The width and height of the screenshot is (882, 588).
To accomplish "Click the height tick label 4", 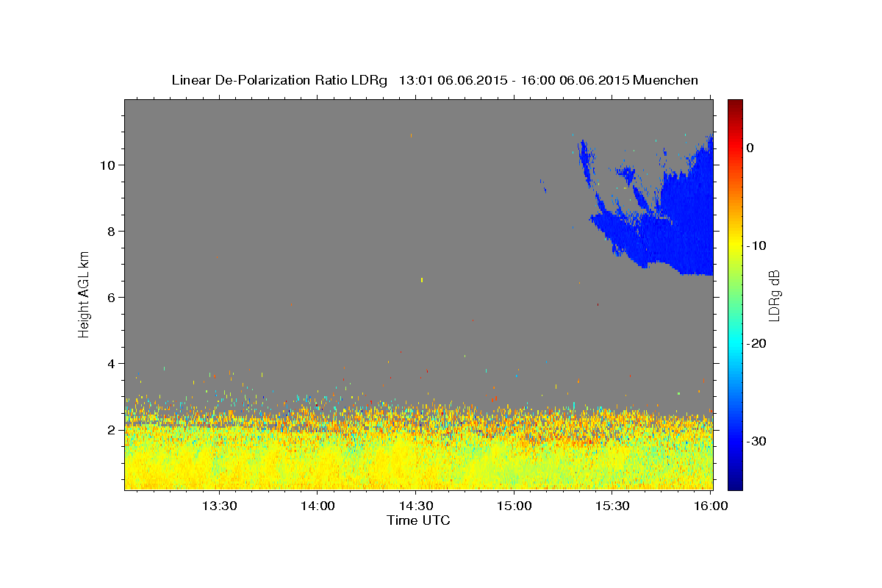I will point(112,363).
